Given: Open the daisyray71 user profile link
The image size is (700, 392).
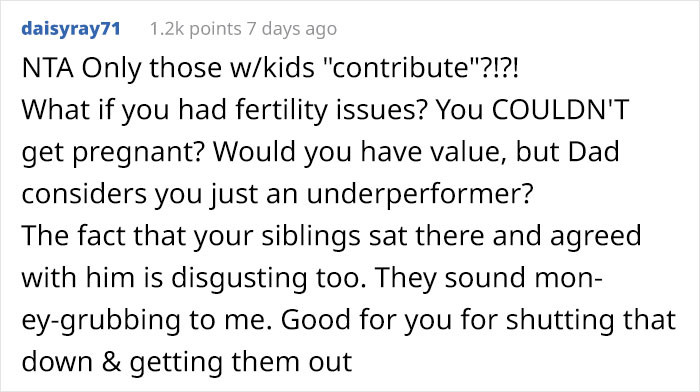Looking at the screenshot, I should tap(71, 29).
